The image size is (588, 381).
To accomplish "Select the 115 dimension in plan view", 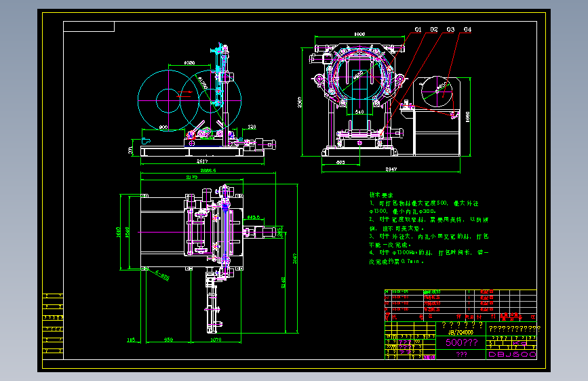I will 130,340.
